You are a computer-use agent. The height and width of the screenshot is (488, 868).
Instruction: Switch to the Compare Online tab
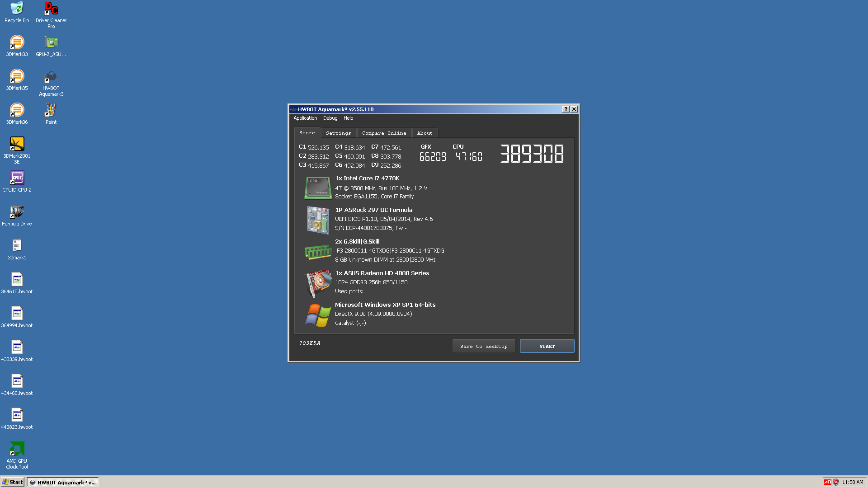[x=384, y=133]
